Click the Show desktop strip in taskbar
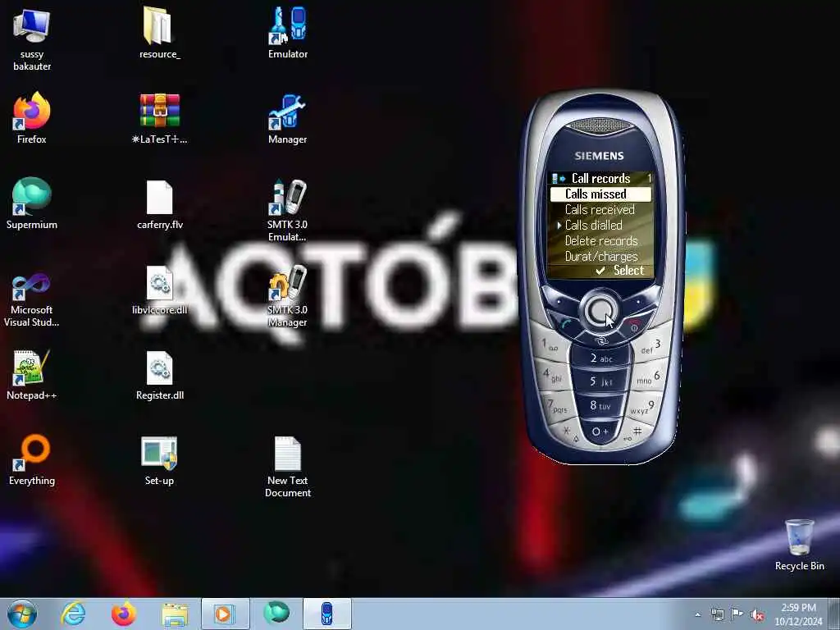 point(834,614)
